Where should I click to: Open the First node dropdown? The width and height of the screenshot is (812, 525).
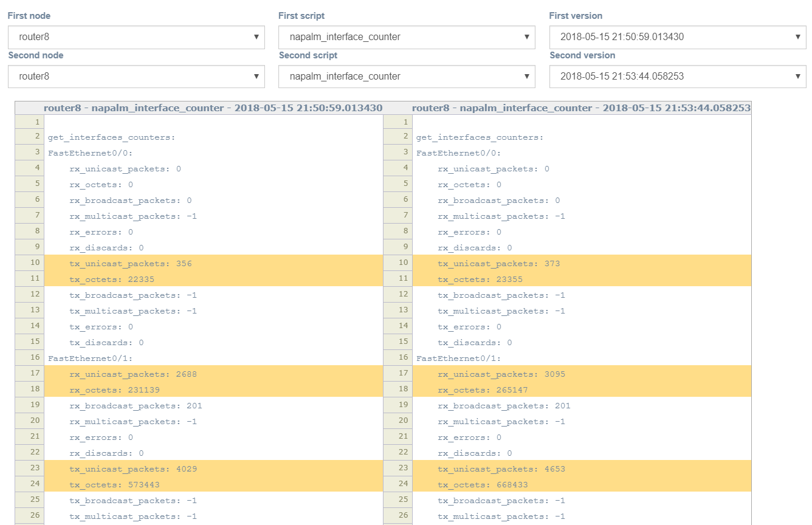136,37
